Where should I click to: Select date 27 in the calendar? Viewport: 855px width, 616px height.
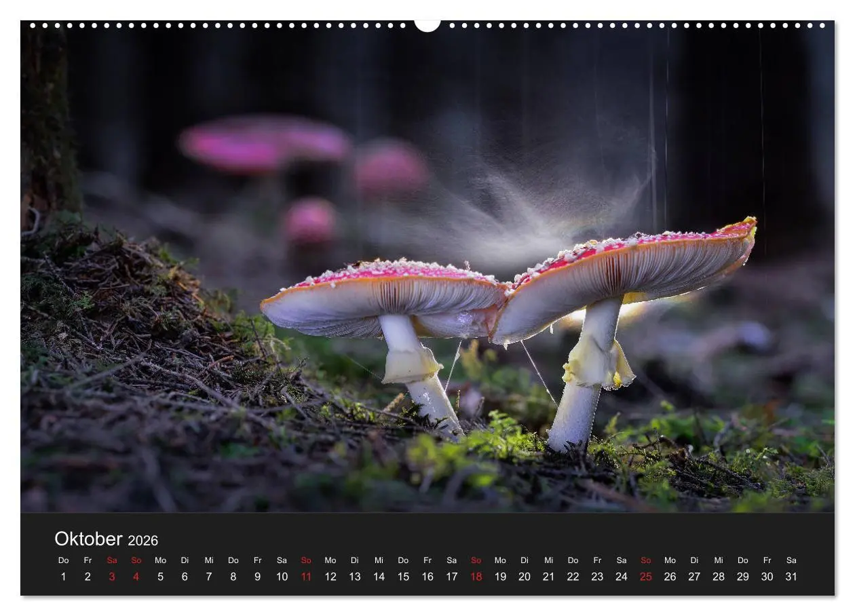click(694, 577)
